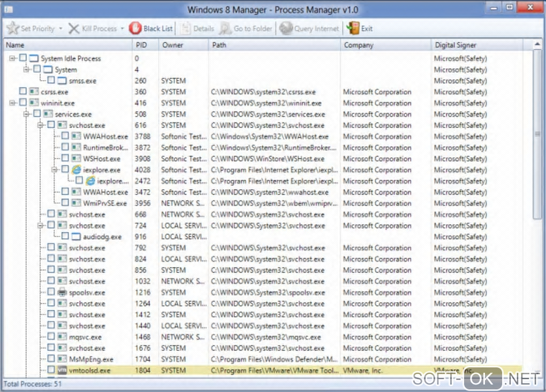The height and width of the screenshot is (392, 546).
Task: Click the csrss.exe process icon
Action: [34, 92]
